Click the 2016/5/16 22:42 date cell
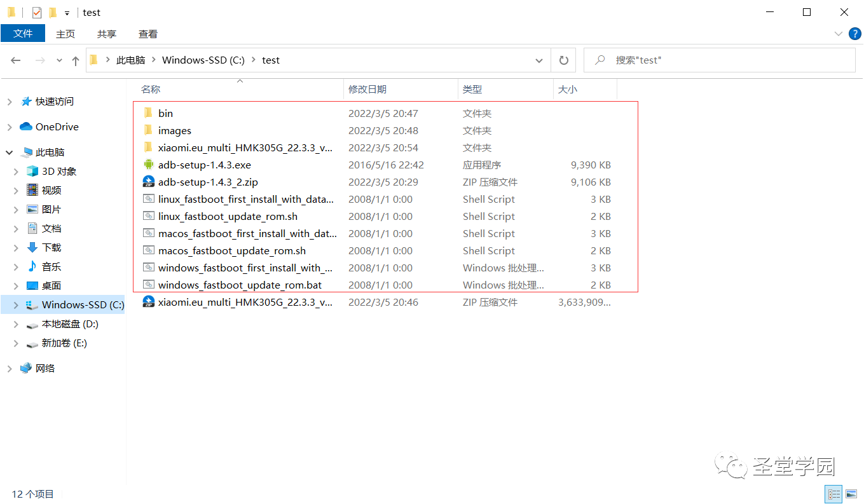The image size is (864, 504). click(386, 165)
